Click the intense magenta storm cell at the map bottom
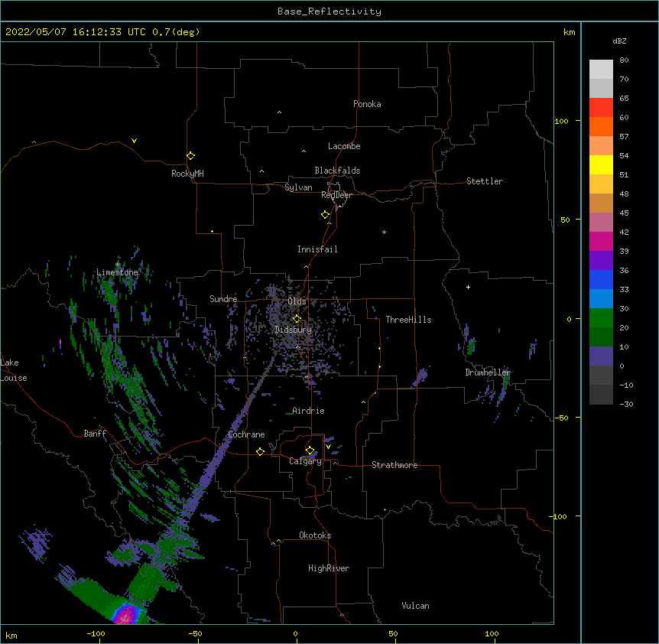Image resolution: width=659 pixels, height=644 pixels. 125,613
